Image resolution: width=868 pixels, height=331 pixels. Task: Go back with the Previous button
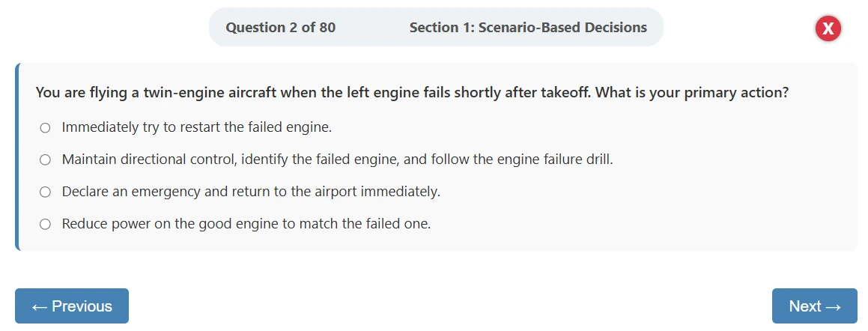click(x=72, y=306)
